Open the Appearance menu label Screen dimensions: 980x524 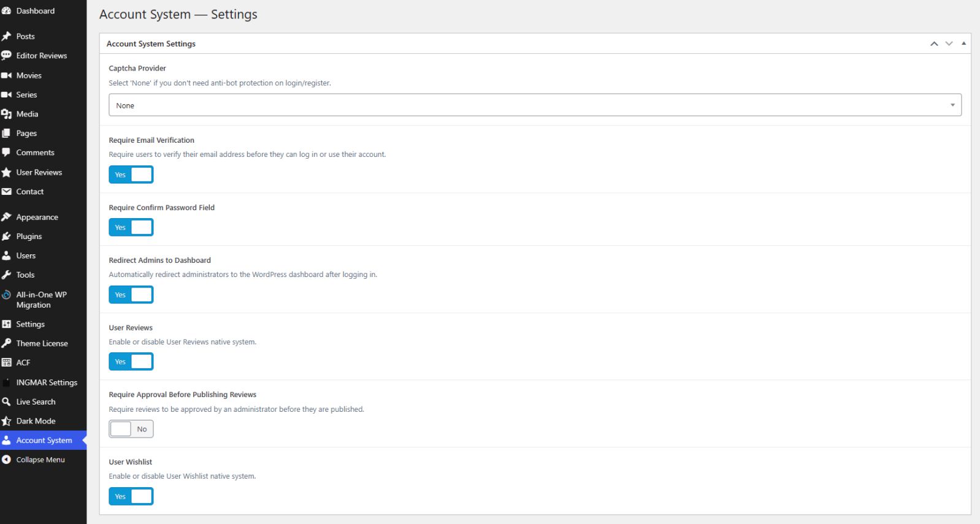(x=37, y=217)
